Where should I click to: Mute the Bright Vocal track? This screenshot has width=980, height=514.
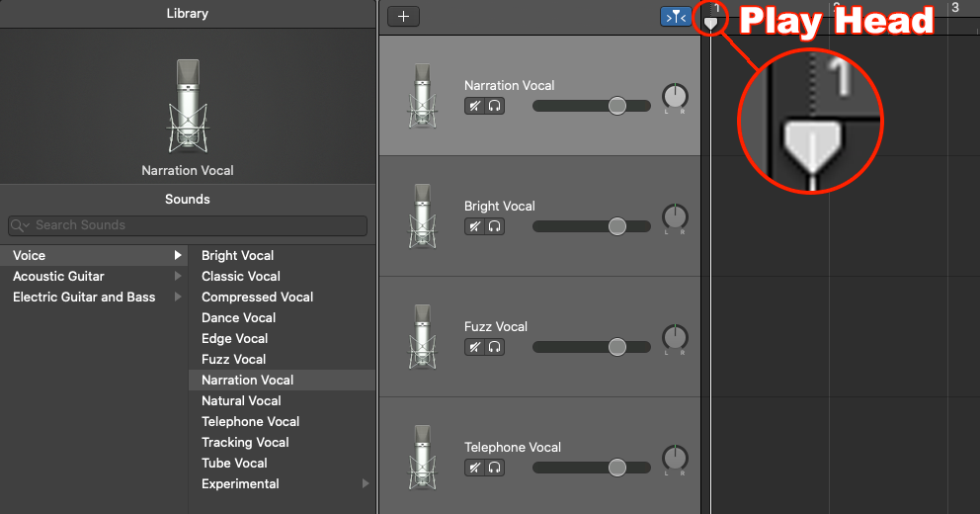click(x=474, y=226)
